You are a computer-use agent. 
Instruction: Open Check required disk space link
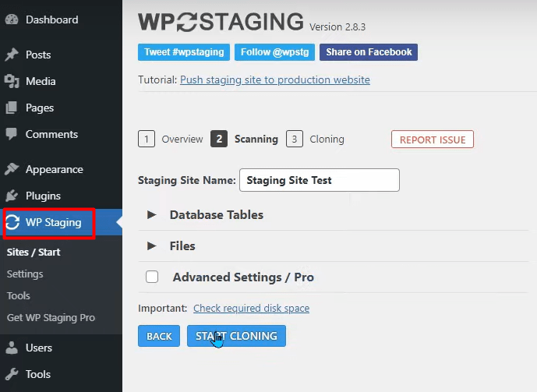coord(252,308)
